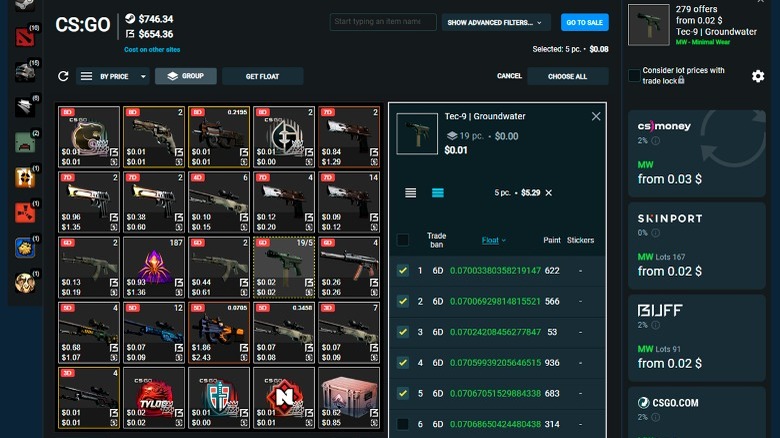Open the Unturned inventory with 2 badge
The height and width of the screenshot is (438, 780).
(x=24, y=142)
